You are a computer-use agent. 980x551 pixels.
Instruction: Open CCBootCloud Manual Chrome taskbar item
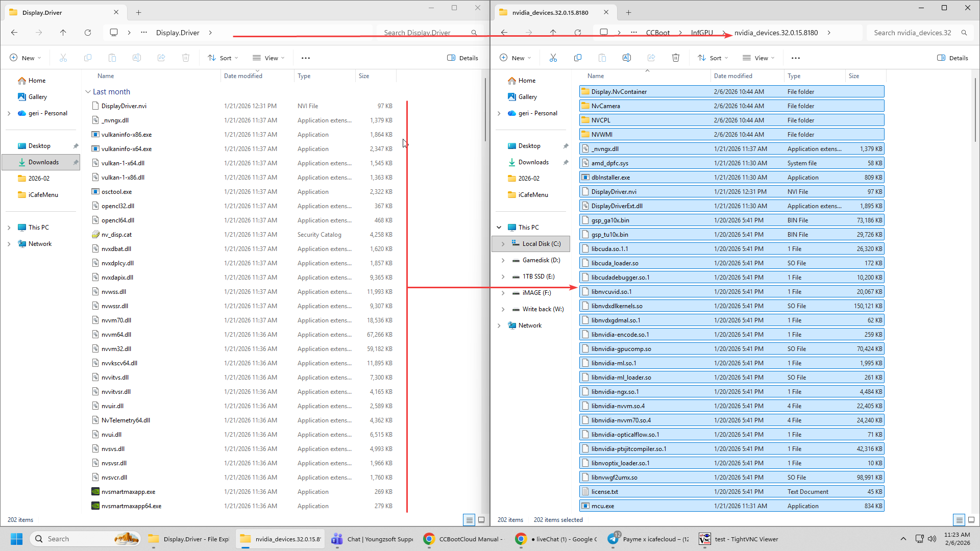point(463,539)
